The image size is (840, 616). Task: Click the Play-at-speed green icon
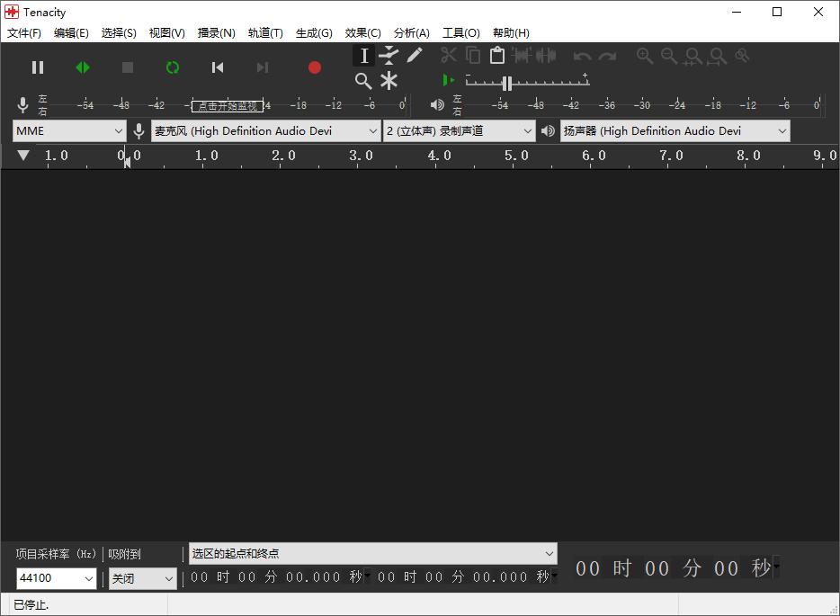pos(449,80)
